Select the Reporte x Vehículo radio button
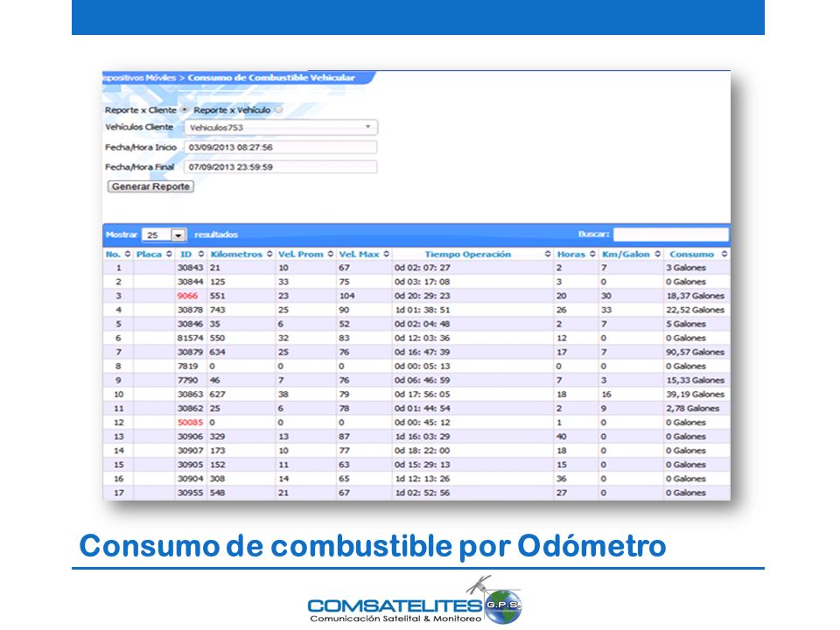This screenshot has width=840, height=630. pyautogui.click(x=278, y=110)
